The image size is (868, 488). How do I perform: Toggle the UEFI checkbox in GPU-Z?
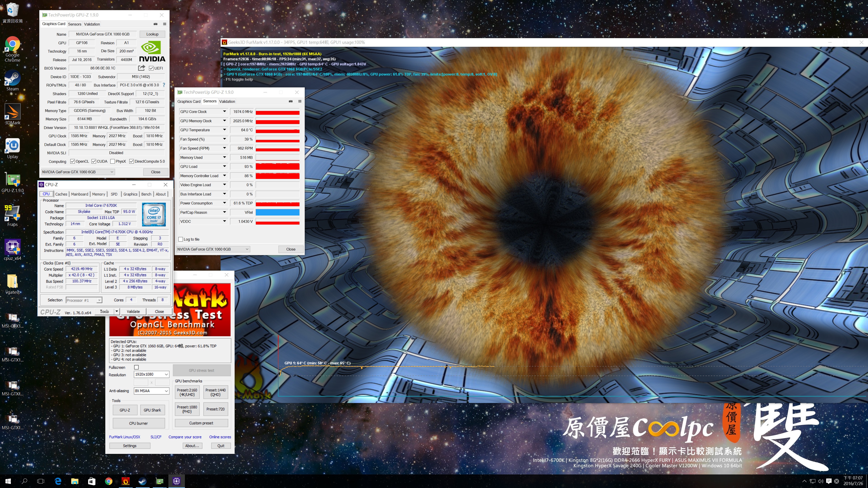click(151, 68)
